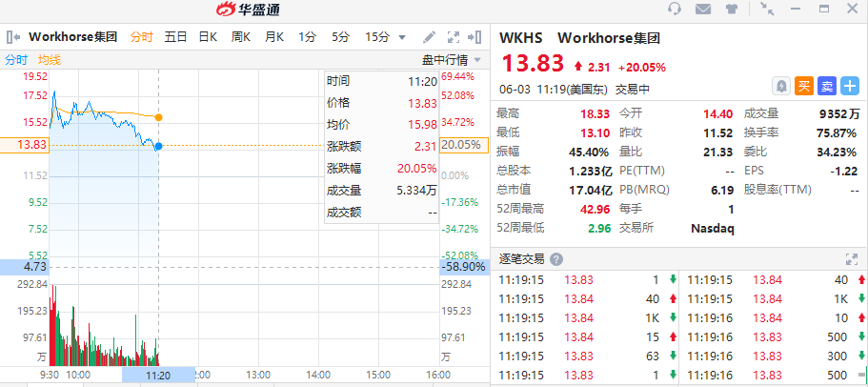The height and width of the screenshot is (387, 868).
Task: Click the 成交量 value 9352万
Action: point(839,114)
